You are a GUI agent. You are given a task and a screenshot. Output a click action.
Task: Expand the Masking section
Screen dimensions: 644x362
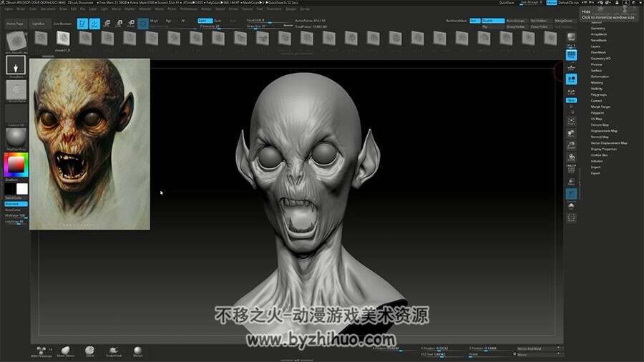click(597, 82)
